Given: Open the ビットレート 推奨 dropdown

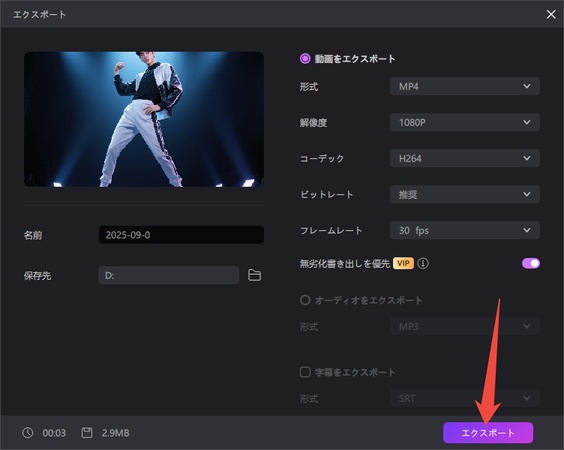Looking at the screenshot, I should click(x=465, y=194).
